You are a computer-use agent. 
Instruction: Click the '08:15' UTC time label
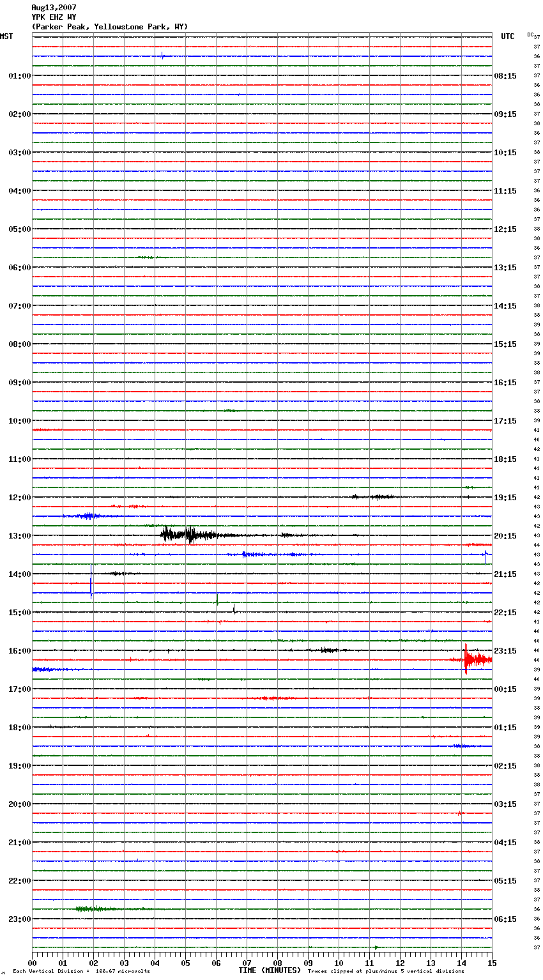point(505,76)
